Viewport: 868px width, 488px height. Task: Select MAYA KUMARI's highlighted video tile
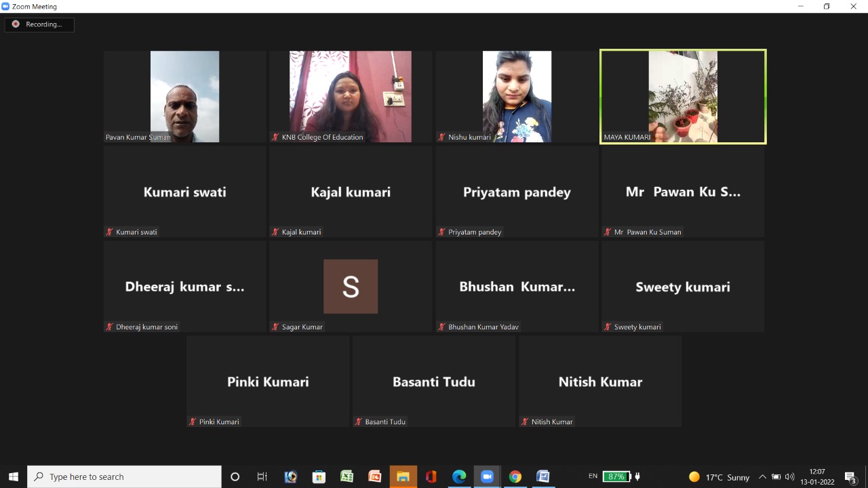click(683, 96)
